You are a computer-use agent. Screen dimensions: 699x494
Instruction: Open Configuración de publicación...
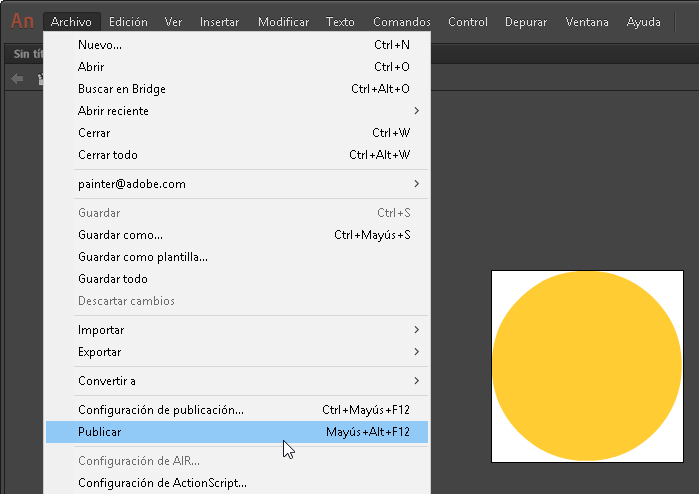(x=237, y=410)
